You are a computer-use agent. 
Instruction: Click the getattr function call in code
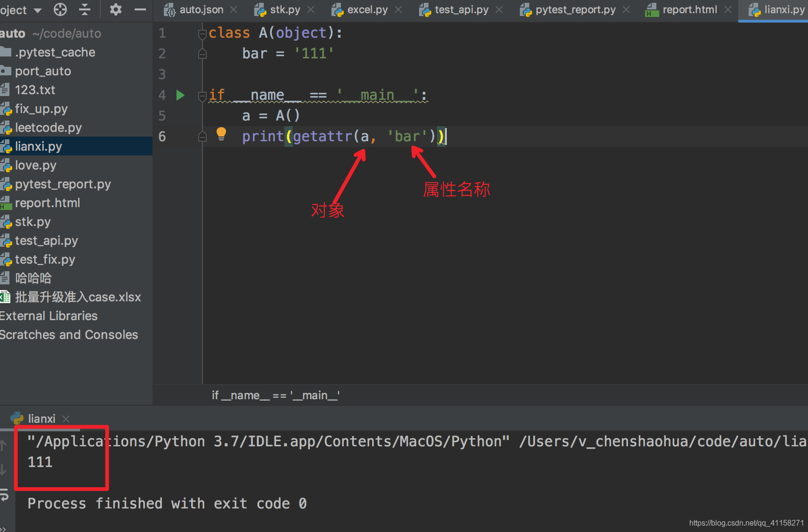click(x=323, y=137)
